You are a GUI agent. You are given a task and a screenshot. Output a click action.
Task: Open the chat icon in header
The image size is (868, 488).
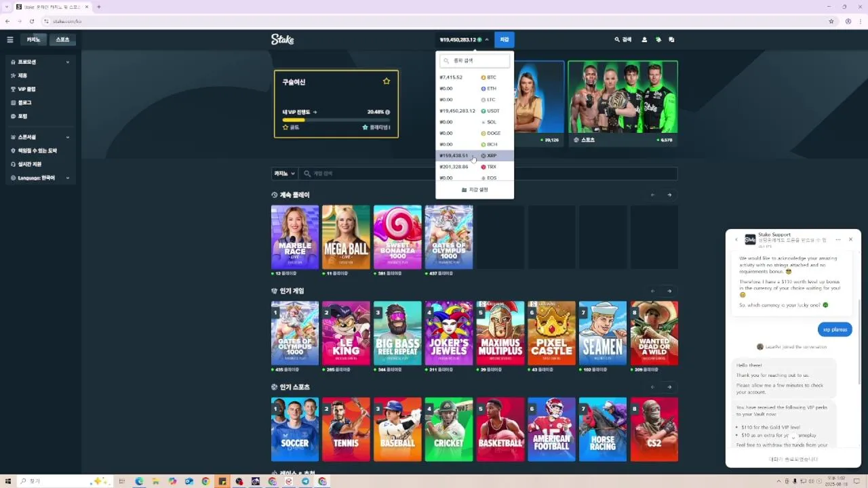671,40
